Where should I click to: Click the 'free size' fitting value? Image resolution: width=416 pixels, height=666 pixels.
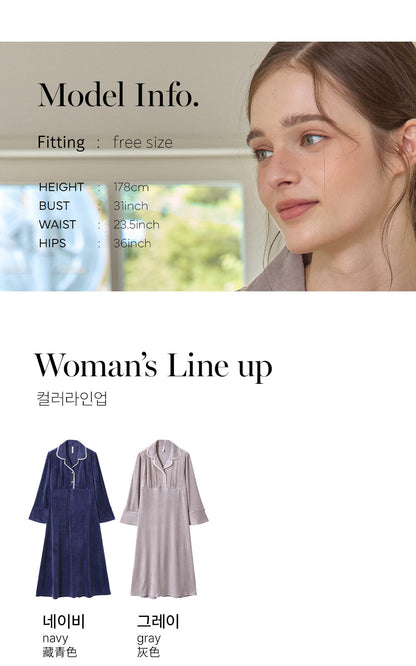pos(143,142)
